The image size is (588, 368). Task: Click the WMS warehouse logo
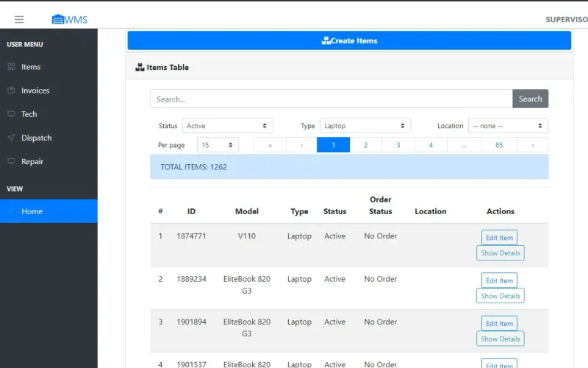(70, 19)
